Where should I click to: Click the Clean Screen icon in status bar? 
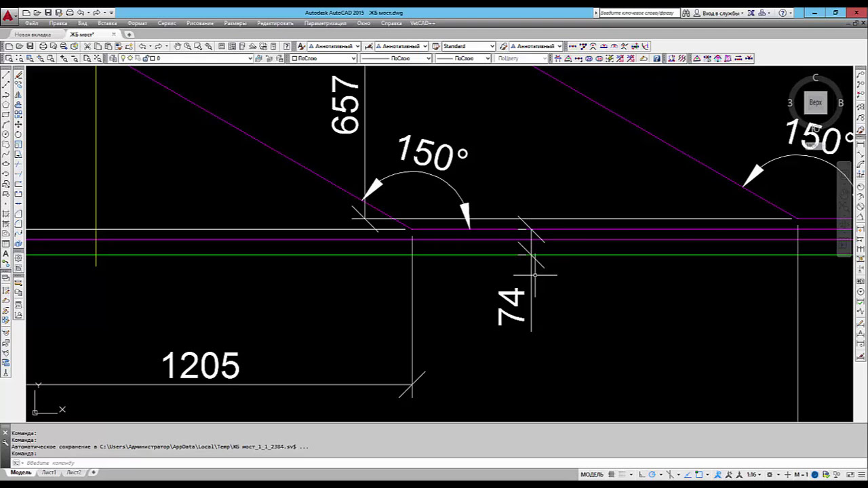click(x=850, y=474)
